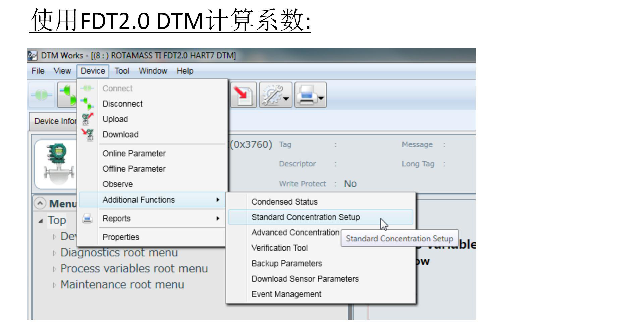Open the Tool menu
This screenshot has height=334, width=644.
pos(122,71)
